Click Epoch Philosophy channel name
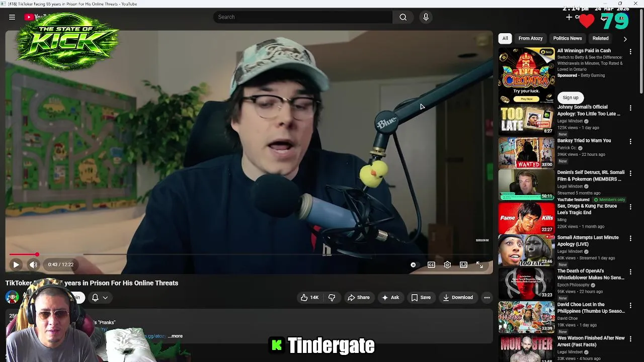Viewport: 644px width, 362px height. click(573, 285)
